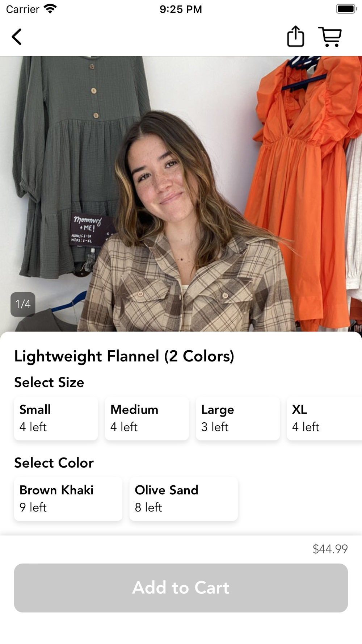
Task: Tap the Lightweight Flannel product title
Action: 124,356
